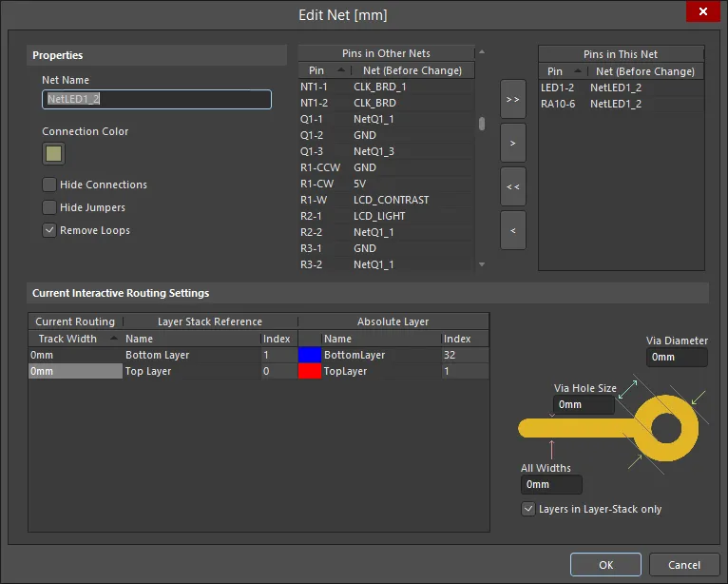This screenshot has height=584, width=728.
Task: Uncheck the Remove Loops option
Action: click(x=49, y=230)
